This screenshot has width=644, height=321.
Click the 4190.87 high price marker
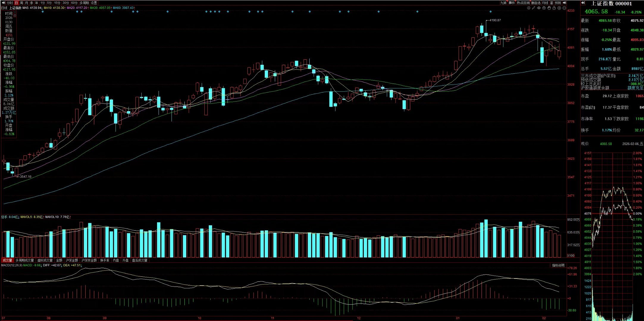coord(495,20)
